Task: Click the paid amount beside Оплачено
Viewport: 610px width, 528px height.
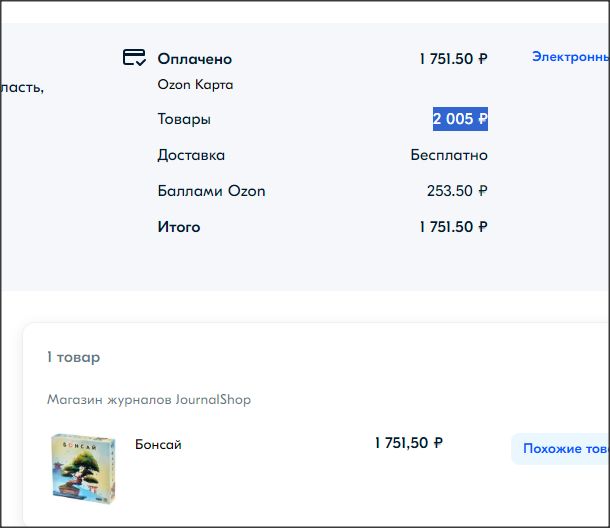Action: click(453, 59)
